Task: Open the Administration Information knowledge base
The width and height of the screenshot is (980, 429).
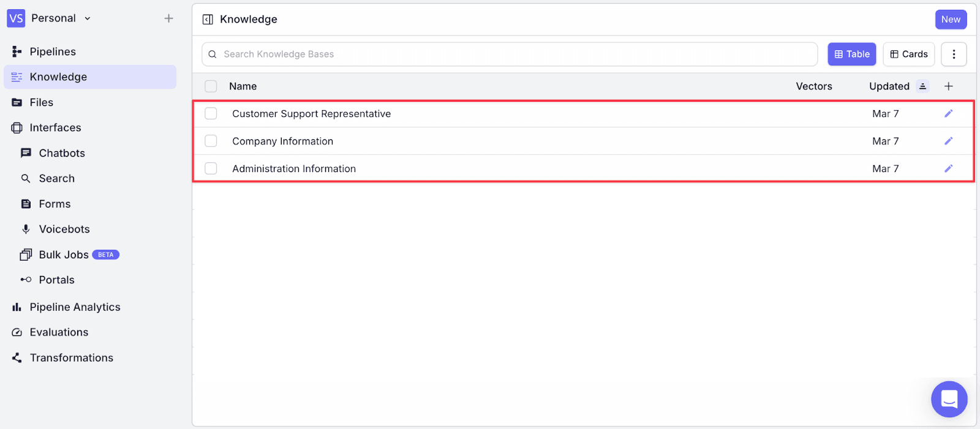Action: click(293, 168)
